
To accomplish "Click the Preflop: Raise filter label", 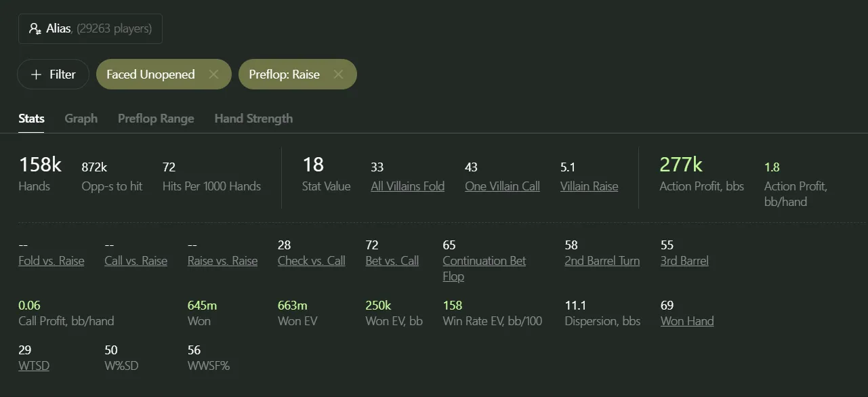I will point(284,75).
